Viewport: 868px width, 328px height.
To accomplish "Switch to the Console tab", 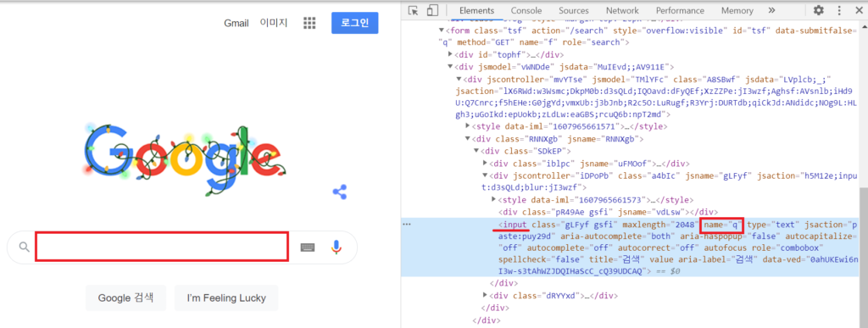I will point(526,10).
